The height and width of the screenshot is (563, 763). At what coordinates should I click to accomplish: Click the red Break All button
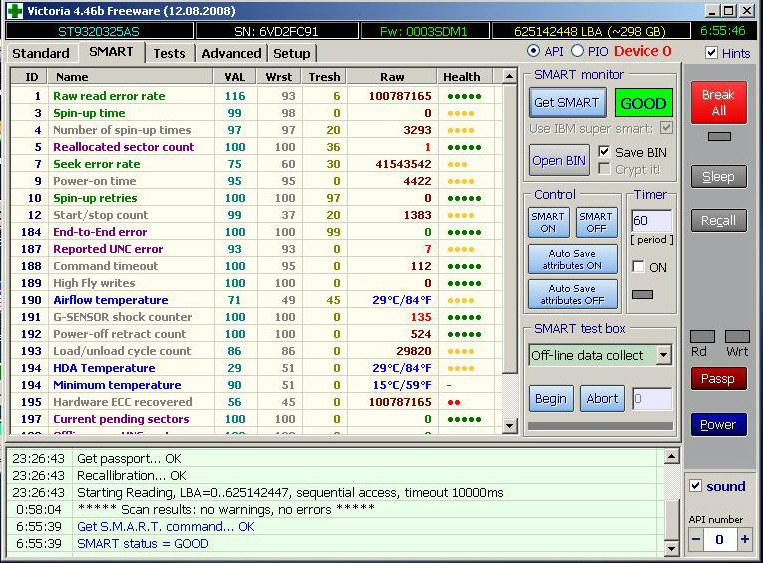[717, 102]
